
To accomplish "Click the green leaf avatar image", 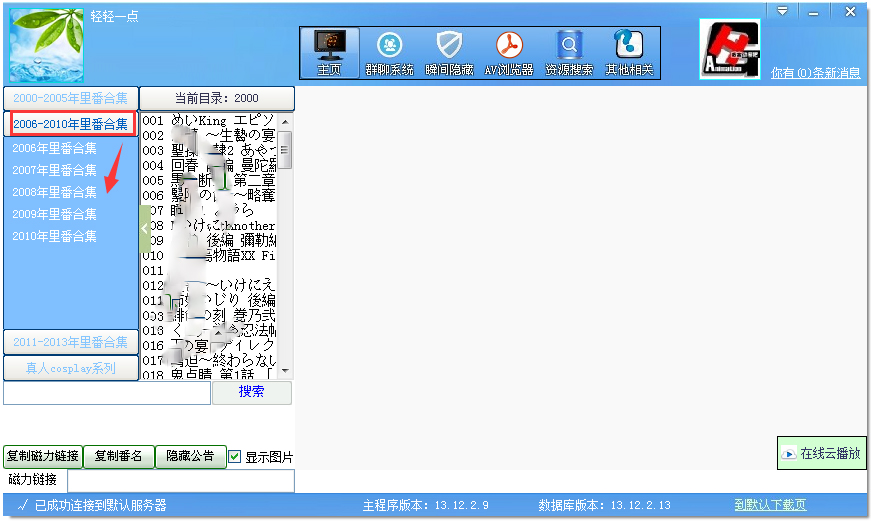I will pyautogui.click(x=47, y=46).
